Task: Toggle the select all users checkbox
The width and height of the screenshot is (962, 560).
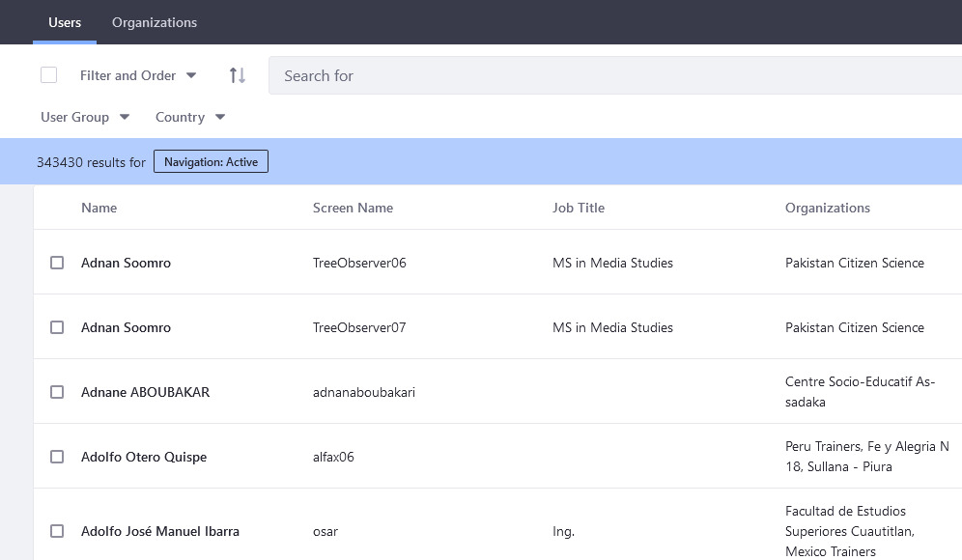Action: [x=49, y=75]
